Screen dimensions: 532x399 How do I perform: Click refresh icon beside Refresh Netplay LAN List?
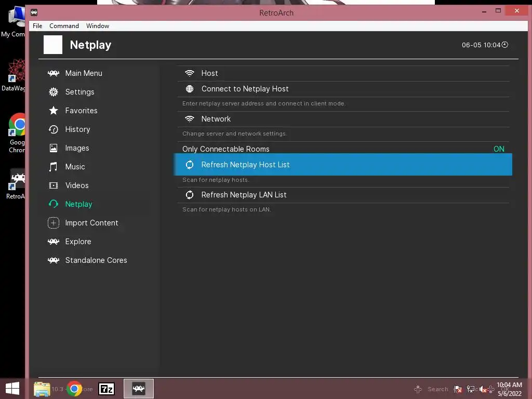pos(190,195)
